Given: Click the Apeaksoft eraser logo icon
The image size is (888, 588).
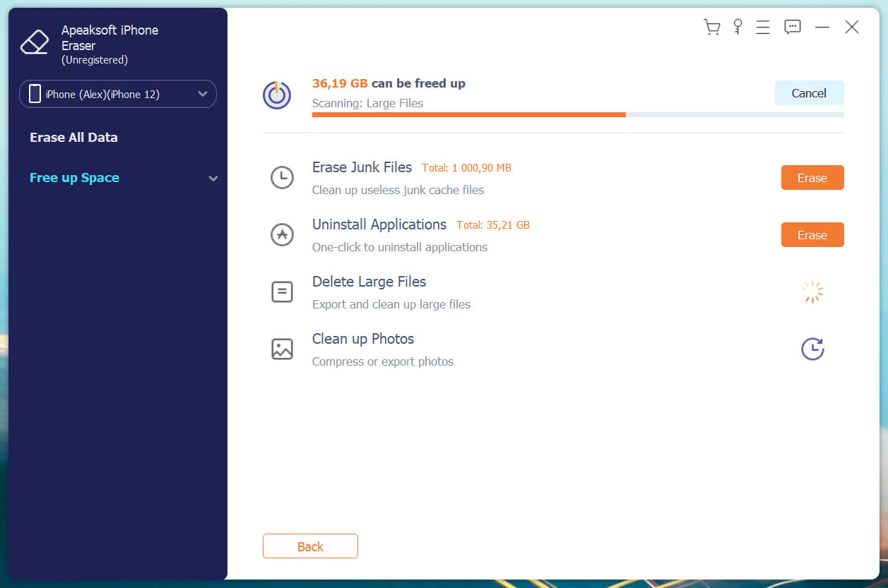Looking at the screenshot, I should click(x=35, y=43).
